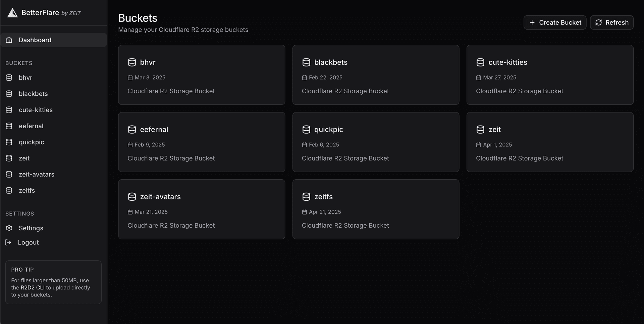Image resolution: width=644 pixels, height=324 pixels.
Task: Click the SETTINGS sidebar section label
Action: (20, 214)
